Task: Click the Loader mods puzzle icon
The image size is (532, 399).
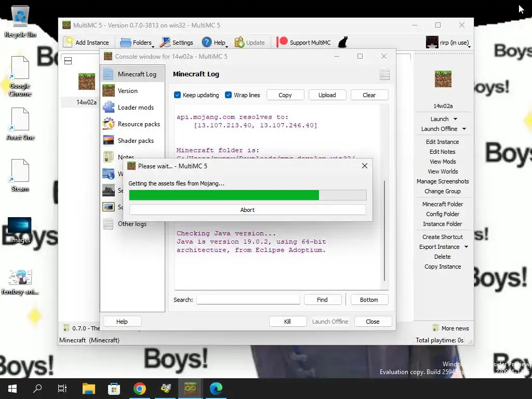Action: (108, 107)
